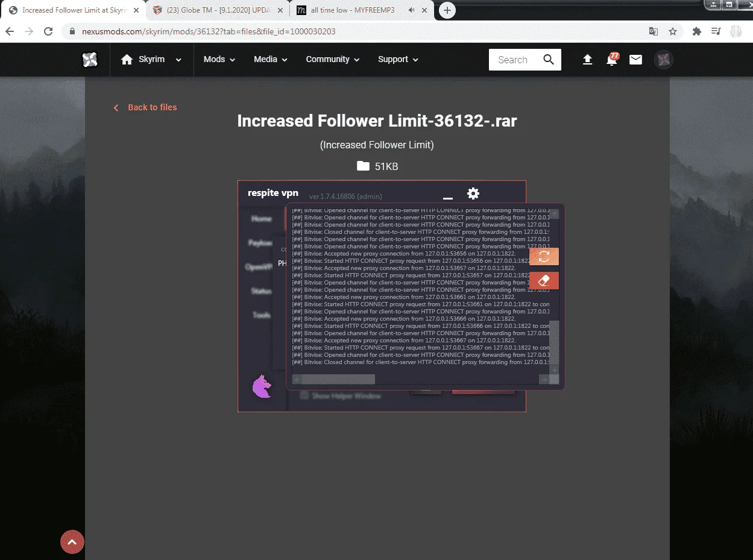Screen dimensions: 753x560
Task: Click the log horizontal scrollbar thumb
Action: [338, 379]
